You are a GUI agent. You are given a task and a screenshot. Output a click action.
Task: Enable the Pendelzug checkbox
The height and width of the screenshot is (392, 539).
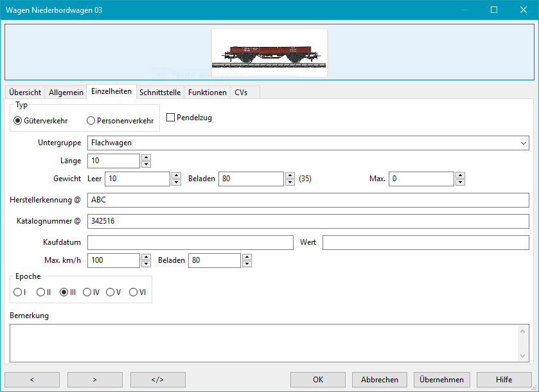click(171, 118)
